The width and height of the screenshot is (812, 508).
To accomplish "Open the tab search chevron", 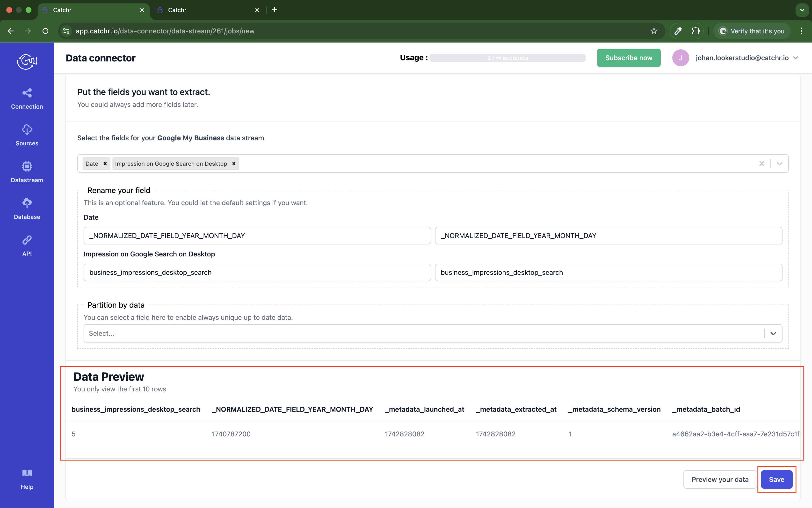I will point(802,10).
